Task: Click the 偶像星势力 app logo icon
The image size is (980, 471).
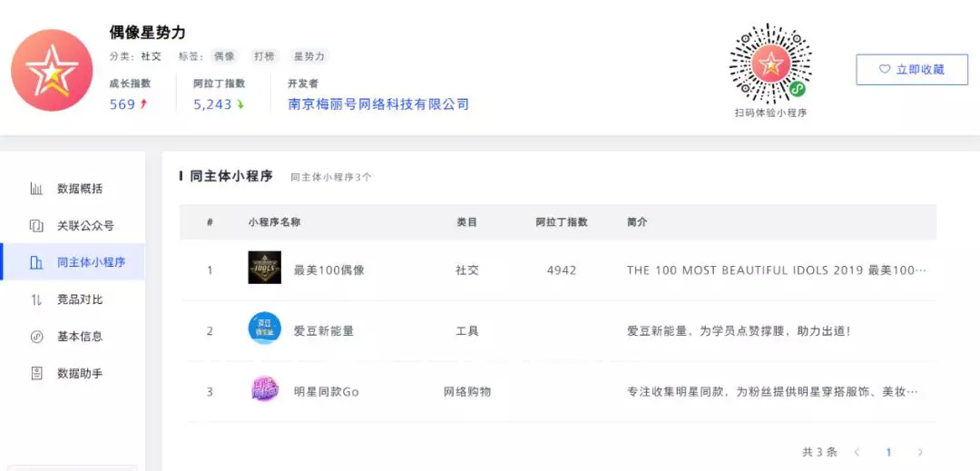Action: 52,71
